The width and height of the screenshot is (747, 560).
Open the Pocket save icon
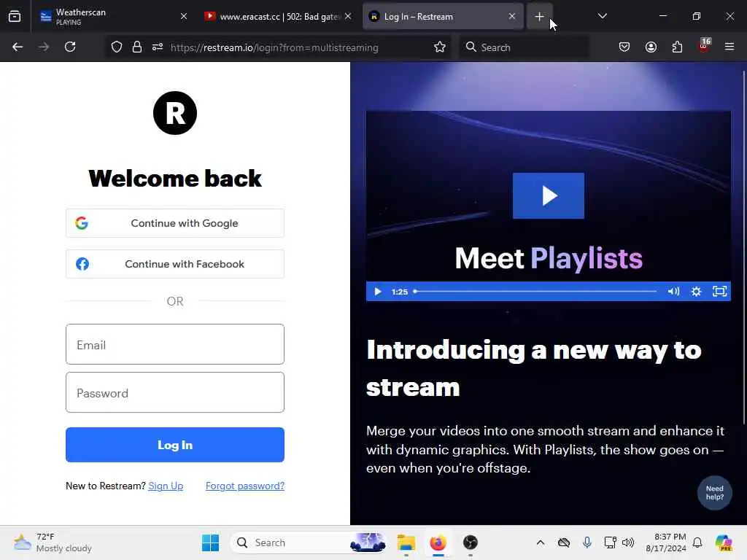coord(624,47)
